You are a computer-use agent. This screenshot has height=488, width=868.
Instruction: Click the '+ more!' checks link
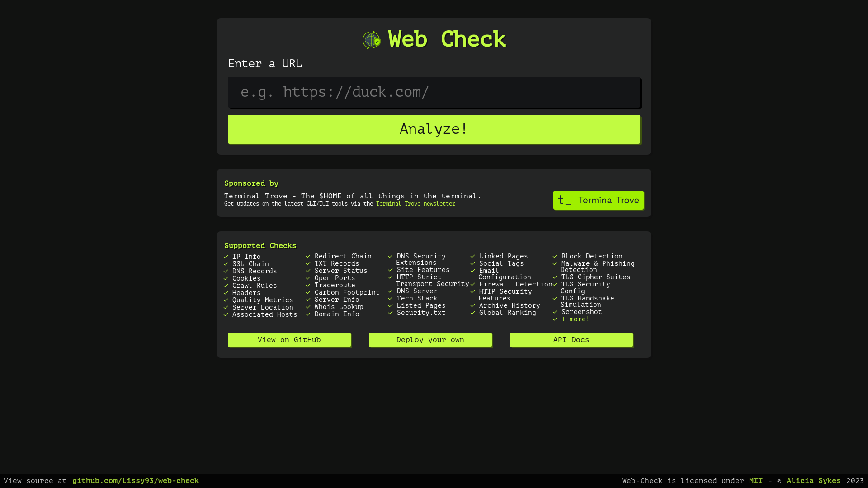(x=576, y=319)
